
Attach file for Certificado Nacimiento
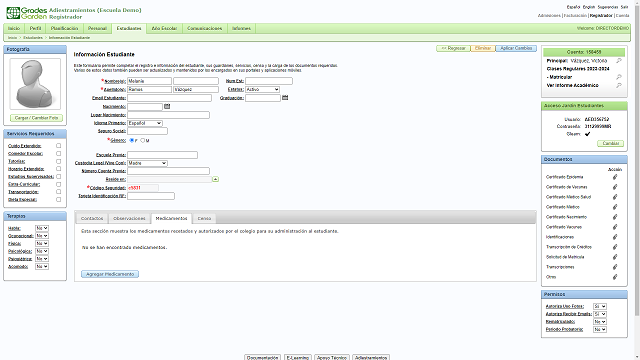point(615,217)
